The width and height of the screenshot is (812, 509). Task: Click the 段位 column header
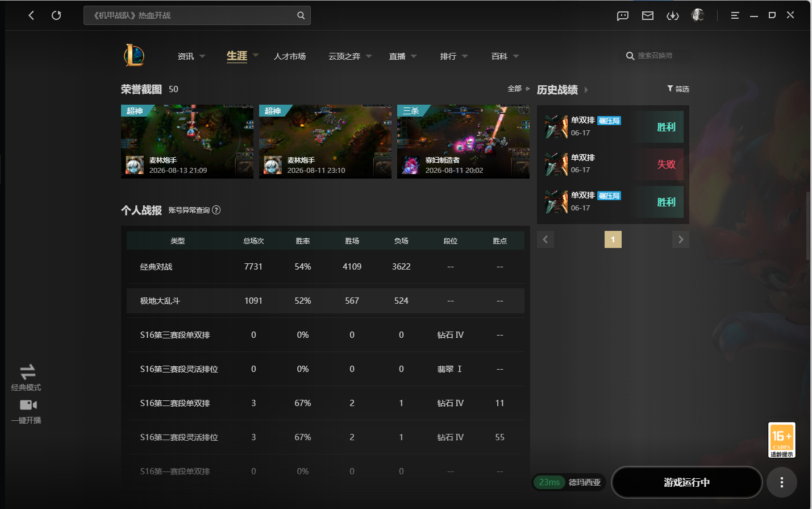(x=451, y=241)
